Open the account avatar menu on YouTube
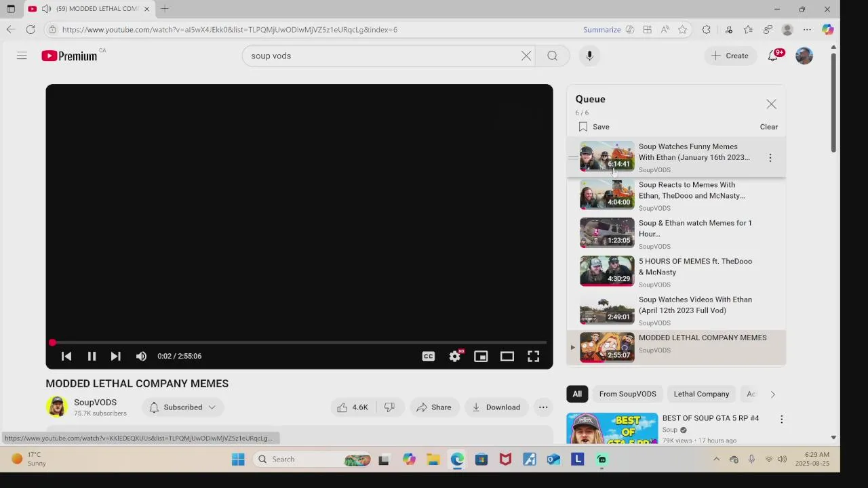This screenshot has height=488, width=868. click(804, 56)
